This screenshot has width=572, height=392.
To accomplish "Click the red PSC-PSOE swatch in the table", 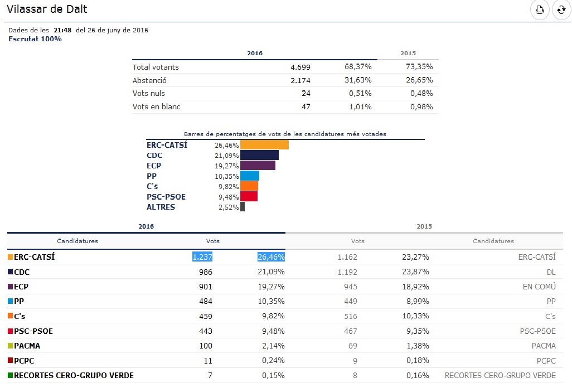I will click(10, 331).
